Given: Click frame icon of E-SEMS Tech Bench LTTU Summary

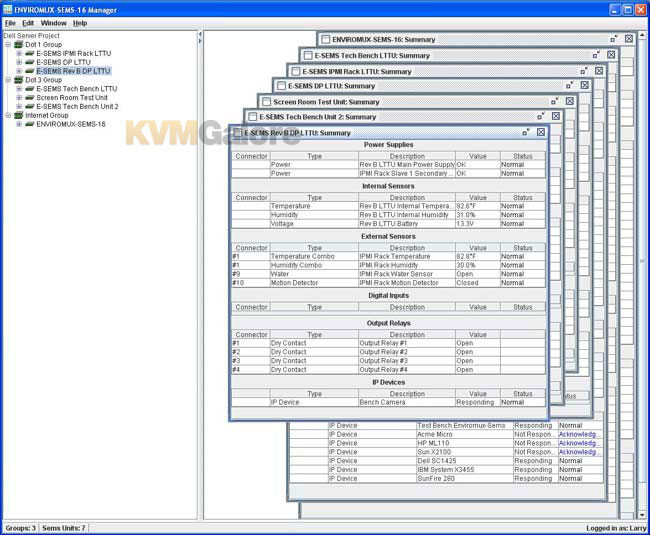Looking at the screenshot, I should [308, 55].
